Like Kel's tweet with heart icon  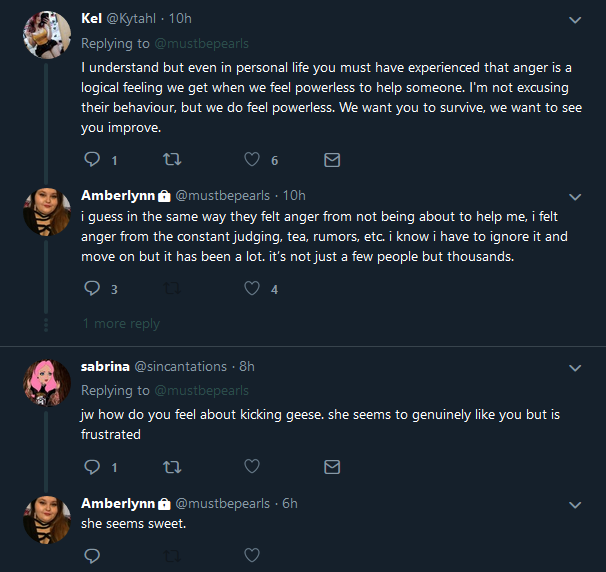pyautogui.click(x=252, y=159)
